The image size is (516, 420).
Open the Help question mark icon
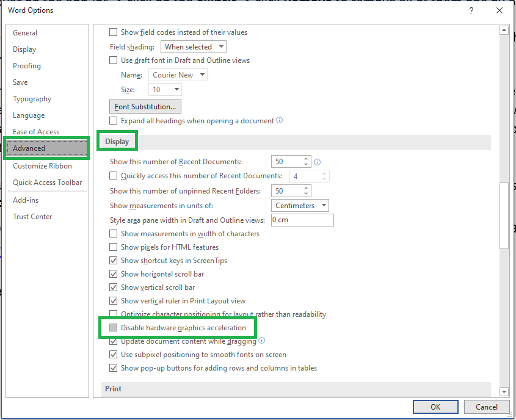point(471,10)
